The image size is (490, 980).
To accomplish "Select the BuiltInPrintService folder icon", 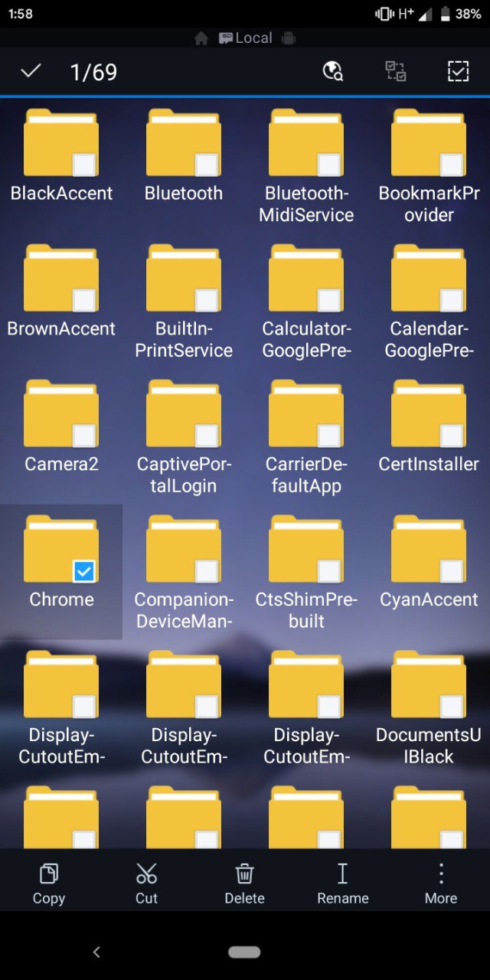I will click(x=184, y=278).
